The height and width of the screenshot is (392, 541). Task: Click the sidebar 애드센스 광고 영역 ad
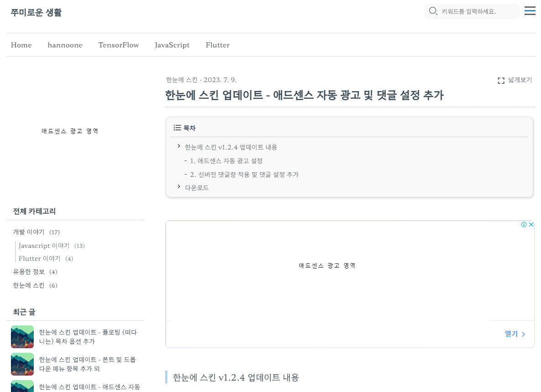click(70, 131)
